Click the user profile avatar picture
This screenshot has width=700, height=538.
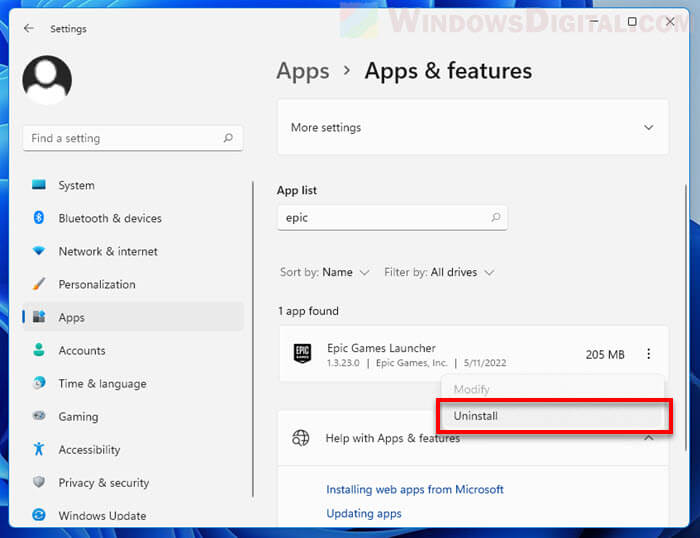[47, 80]
